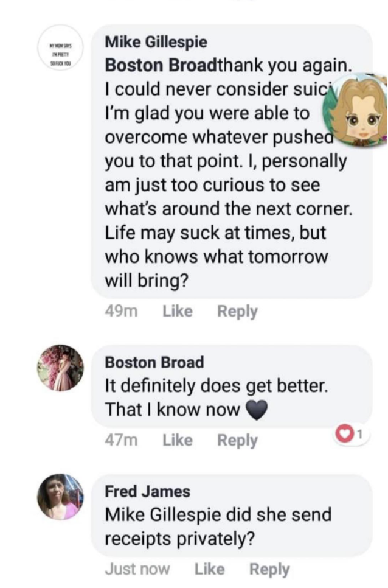Click the red heart reaction icon
The height and width of the screenshot is (588, 388).
pyautogui.click(x=344, y=434)
